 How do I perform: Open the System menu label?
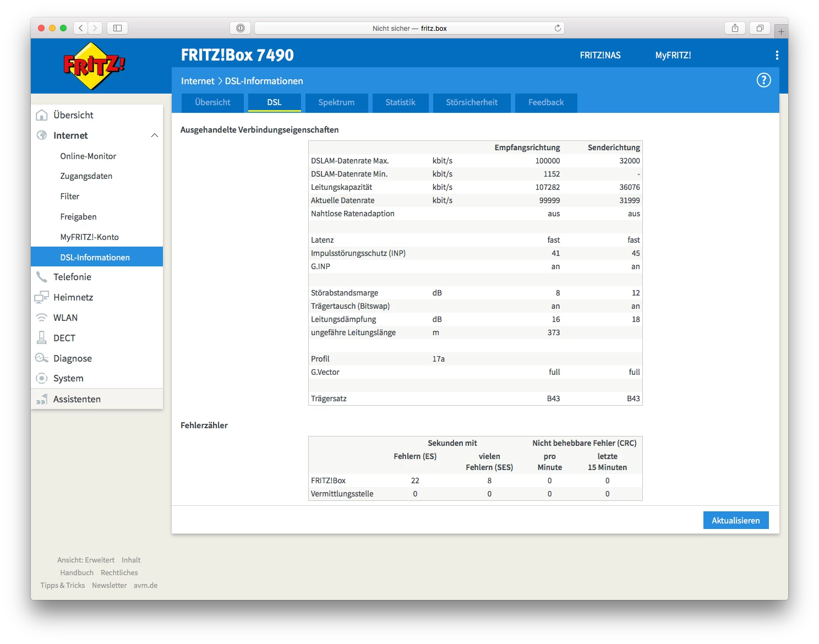(x=68, y=379)
